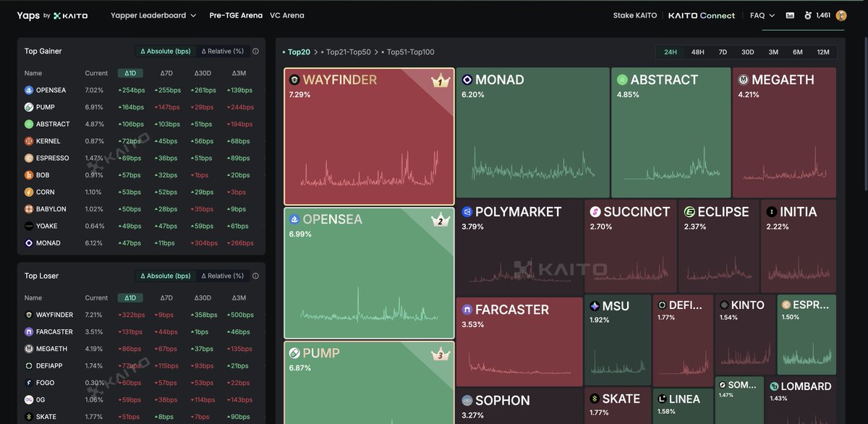
Task: Click the DEFIAPP icon in the Top Loser list
Action: [29, 366]
